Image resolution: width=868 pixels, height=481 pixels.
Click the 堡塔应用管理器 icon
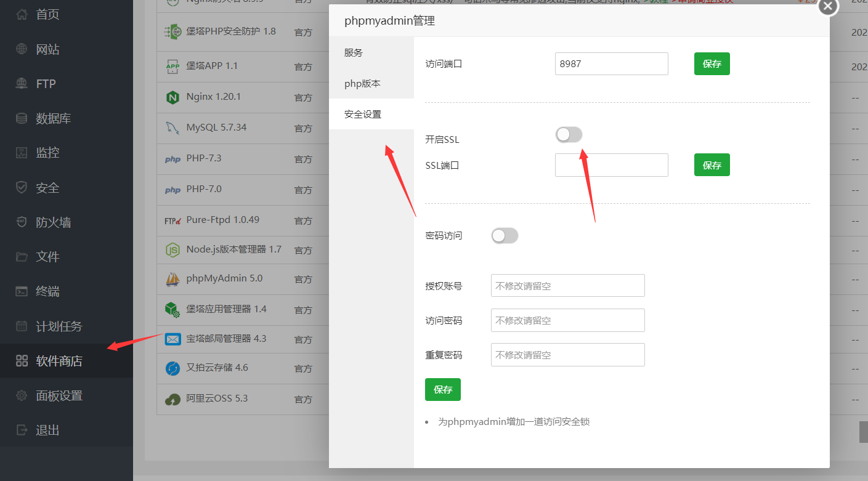point(172,310)
